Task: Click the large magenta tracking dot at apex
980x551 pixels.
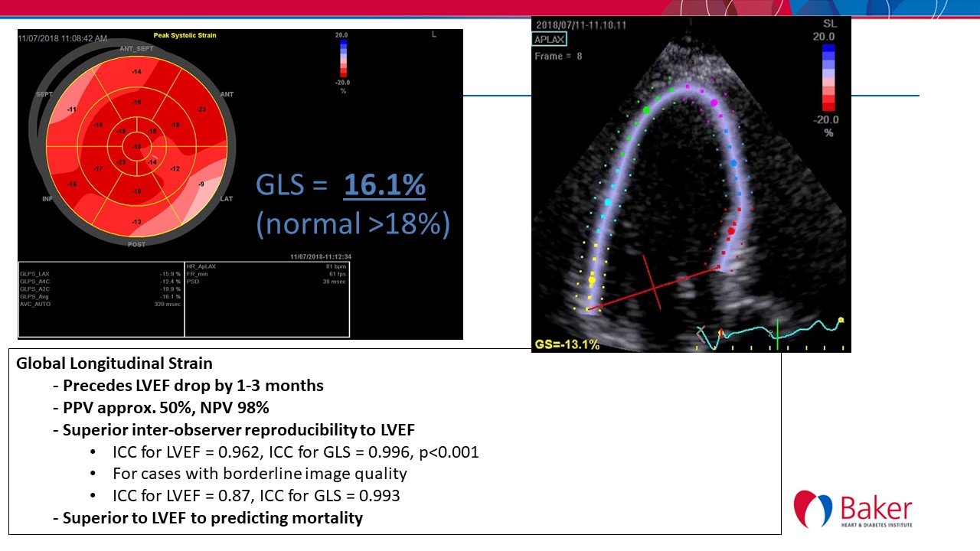Action: [714, 102]
